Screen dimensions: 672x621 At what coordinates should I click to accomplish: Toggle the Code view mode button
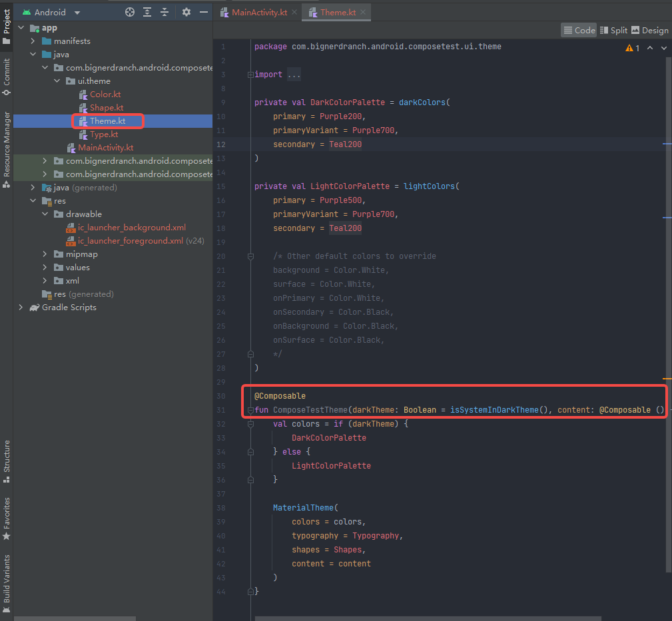tap(578, 30)
